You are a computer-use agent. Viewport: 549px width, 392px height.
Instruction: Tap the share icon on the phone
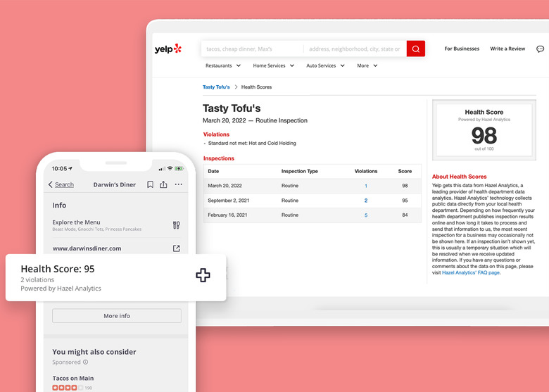pos(163,184)
